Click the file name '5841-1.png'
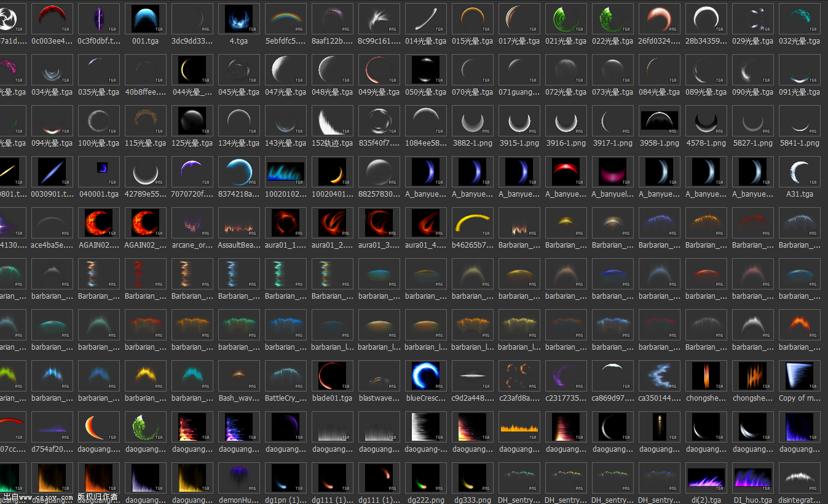The width and height of the screenshot is (828, 504). click(800, 143)
